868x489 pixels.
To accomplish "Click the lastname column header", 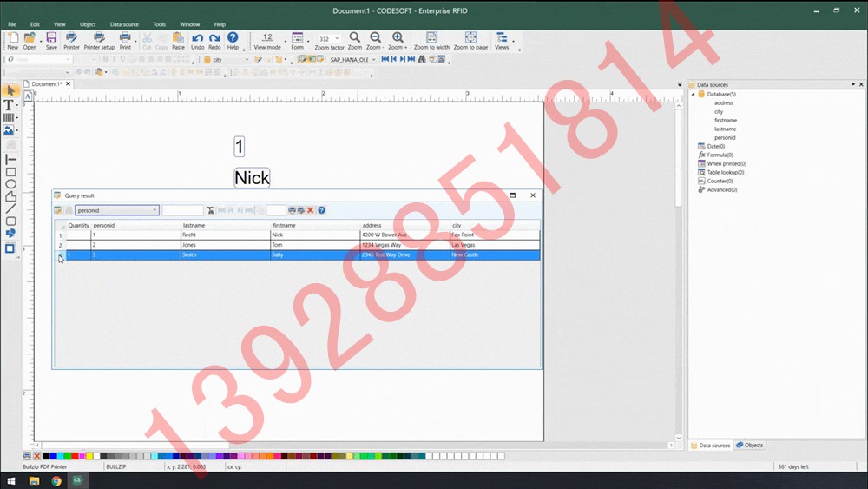I will 194,225.
